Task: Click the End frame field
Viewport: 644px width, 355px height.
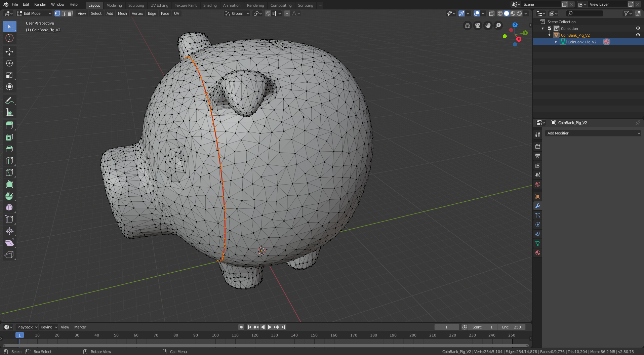Action: 512,327
